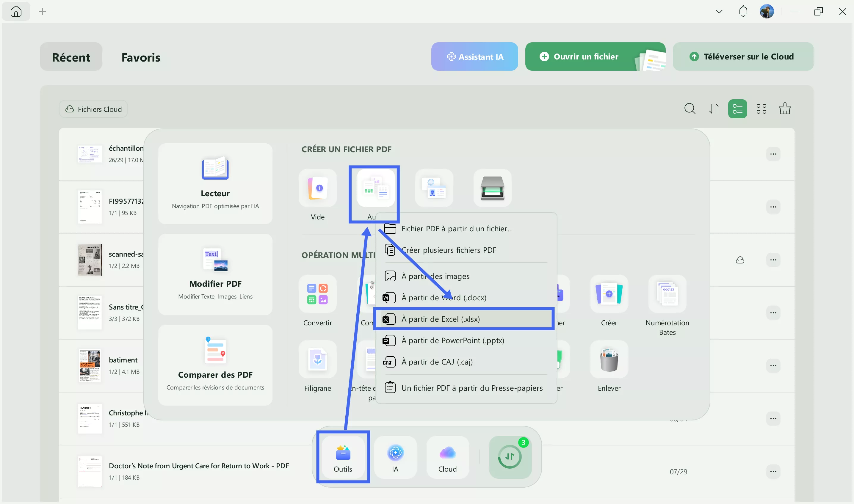Click the scanner create PDF icon
The height and width of the screenshot is (504, 854).
pos(492,188)
